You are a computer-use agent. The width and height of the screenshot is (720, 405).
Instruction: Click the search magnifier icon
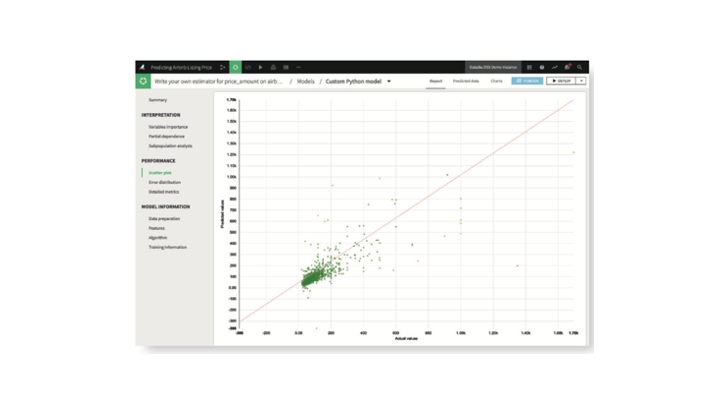[x=580, y=67]
